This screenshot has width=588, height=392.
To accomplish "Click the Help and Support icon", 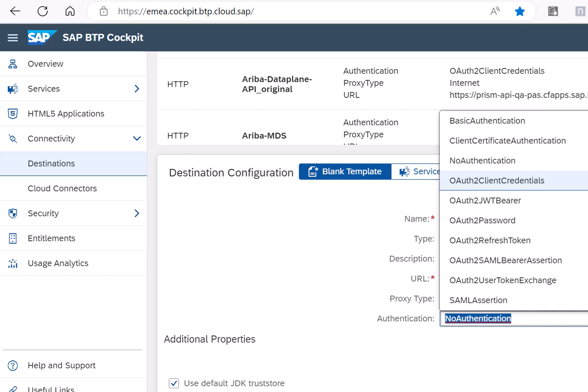I will (12, 366).
